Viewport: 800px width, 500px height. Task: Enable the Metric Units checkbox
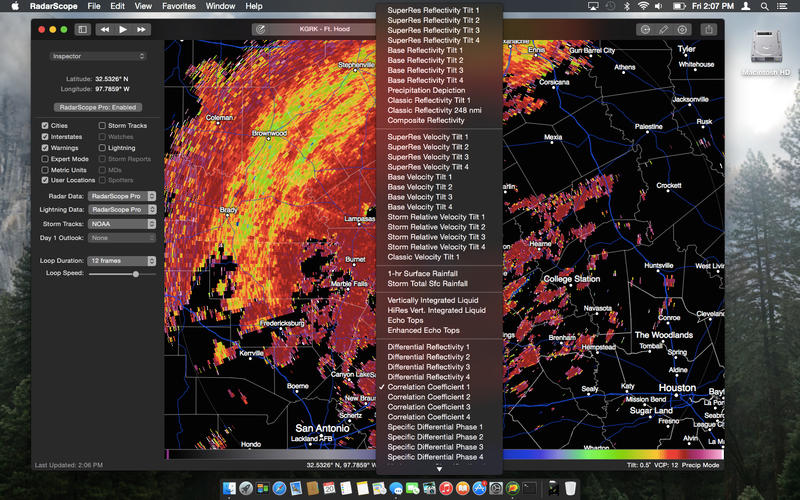(x=45, y=170)
